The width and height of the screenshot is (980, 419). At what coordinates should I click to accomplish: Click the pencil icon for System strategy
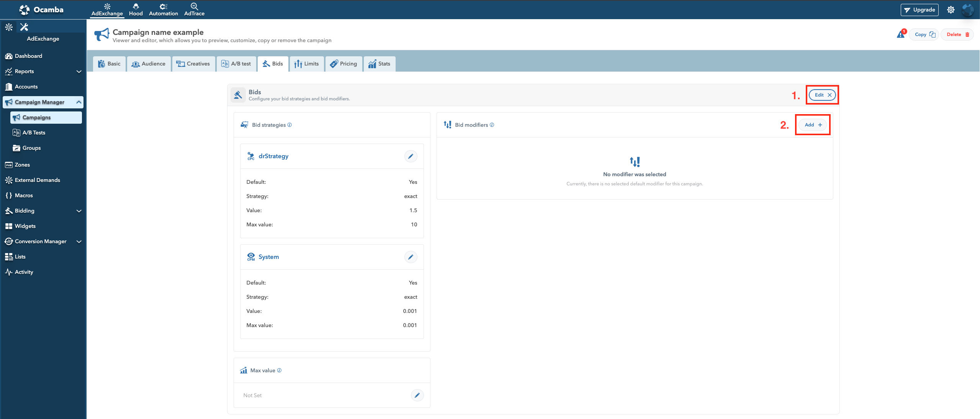click(411, 257)
